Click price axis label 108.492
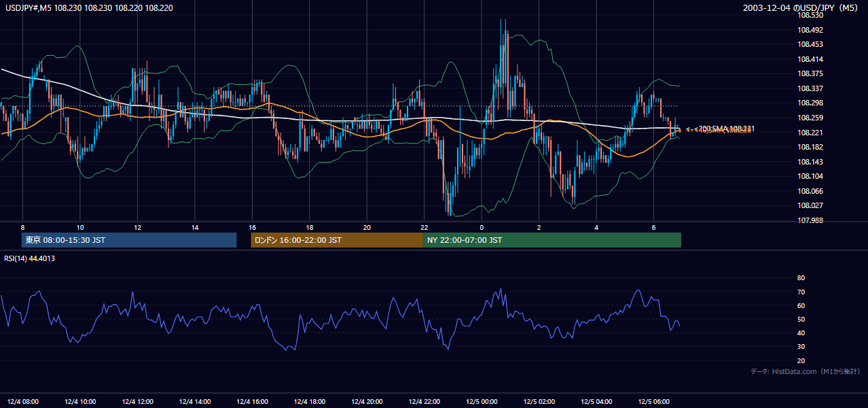 809,30
